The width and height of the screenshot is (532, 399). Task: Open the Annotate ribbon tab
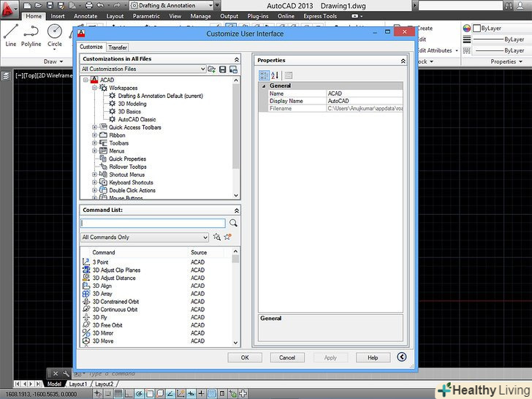85,16
